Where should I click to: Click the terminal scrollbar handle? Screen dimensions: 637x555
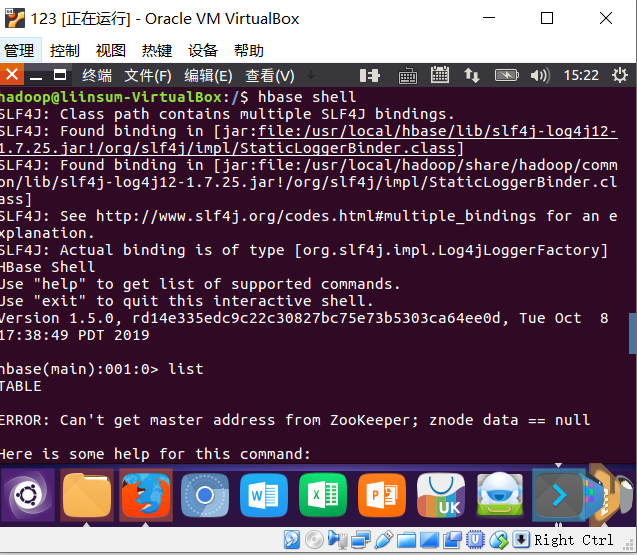coord(633,333)
